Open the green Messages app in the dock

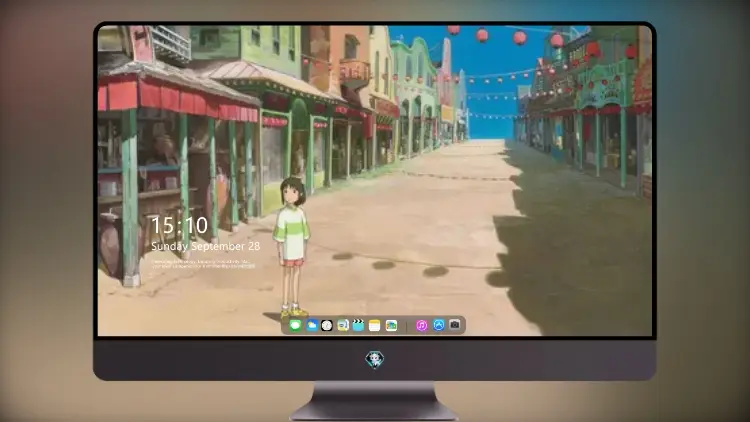coord(295,325)
